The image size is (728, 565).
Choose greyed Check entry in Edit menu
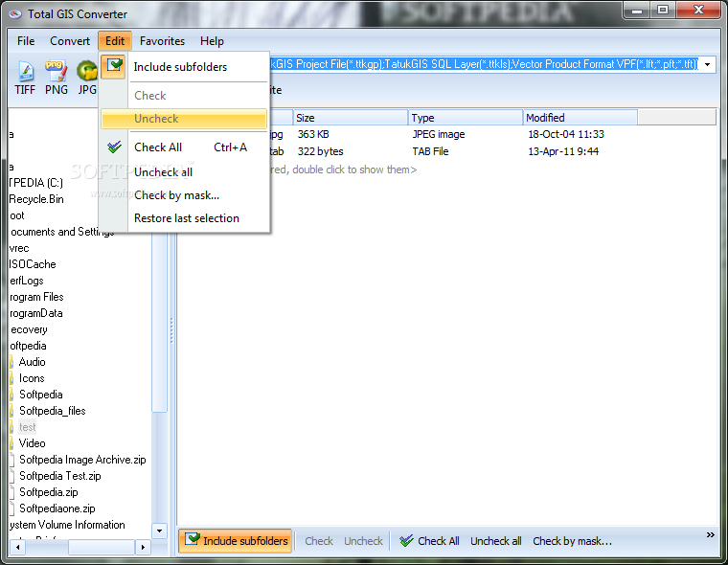[184, 96]
